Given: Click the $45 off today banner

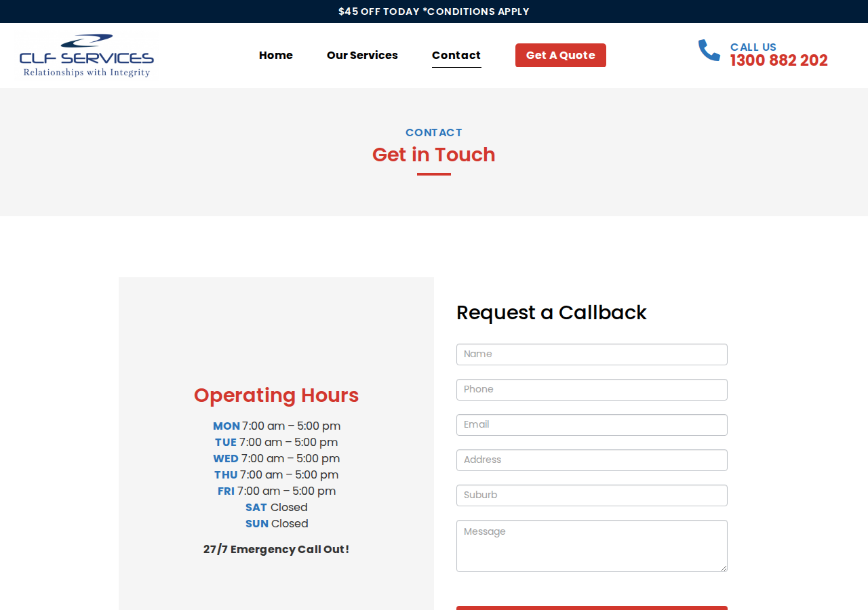Looking at the screenshot, I should (x=434, y=12).
